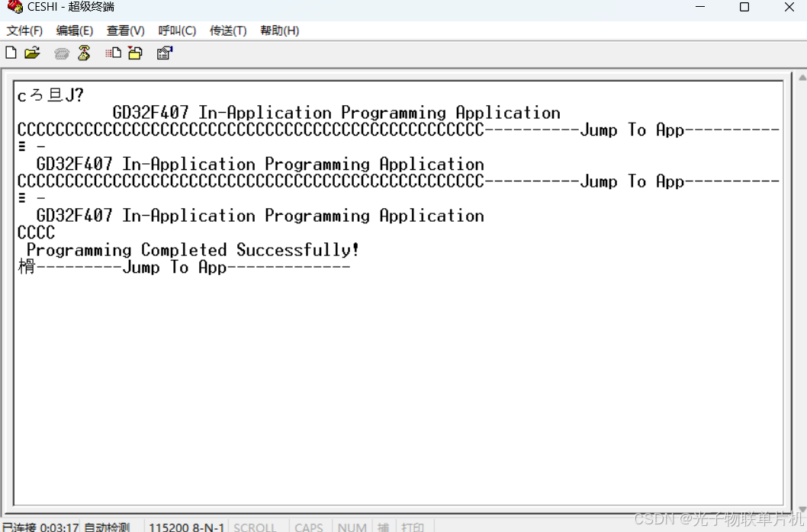Image resolution: width=807 pixels, height=532 pixels.
Task: Click the window title 'CESHI - 超级终端'
Action: point(71,7)
